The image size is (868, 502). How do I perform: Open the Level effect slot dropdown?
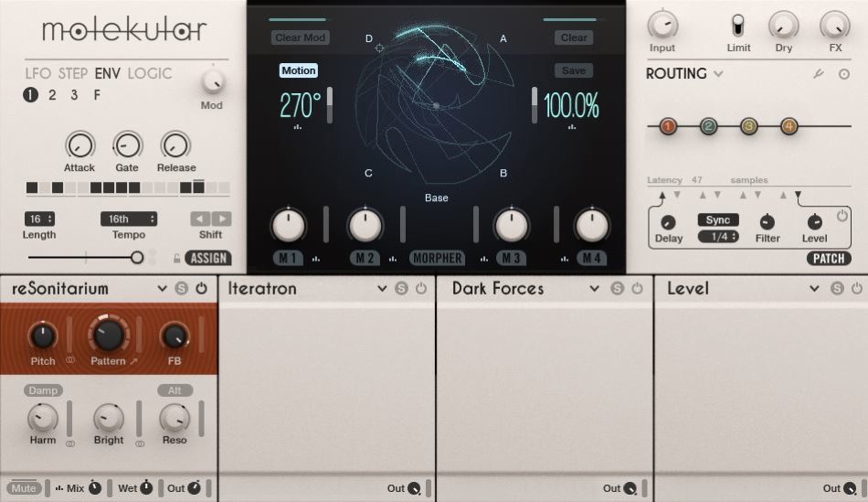814,289
